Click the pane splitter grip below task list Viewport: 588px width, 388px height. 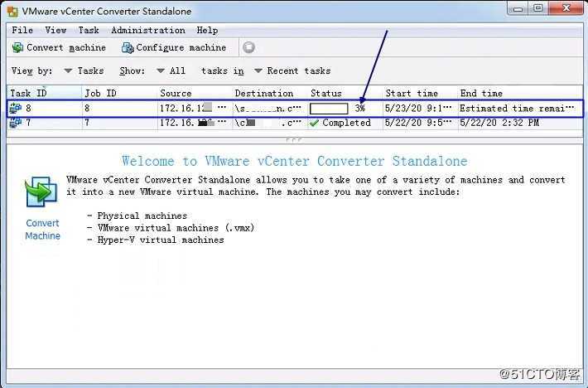294,140
